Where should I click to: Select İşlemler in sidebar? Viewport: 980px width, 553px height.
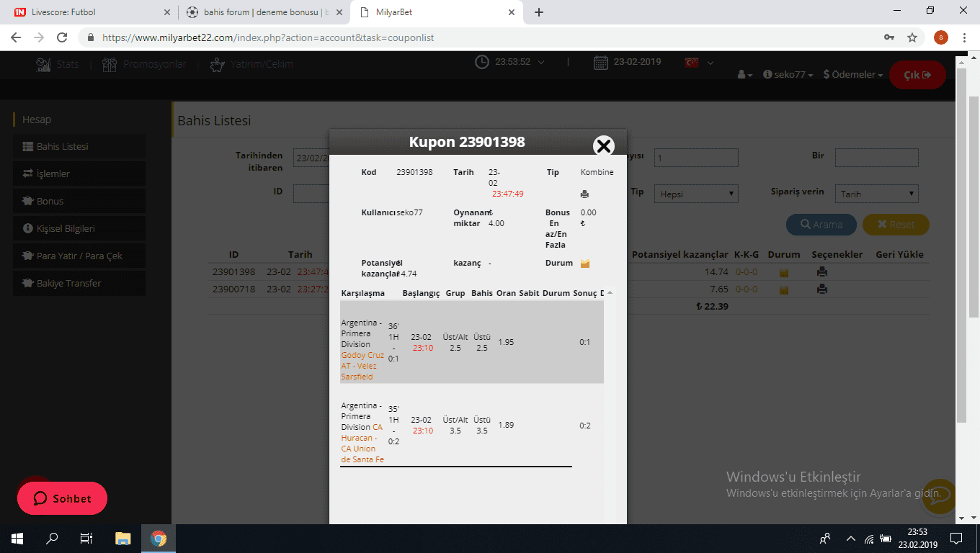click(x=79, y=174)
